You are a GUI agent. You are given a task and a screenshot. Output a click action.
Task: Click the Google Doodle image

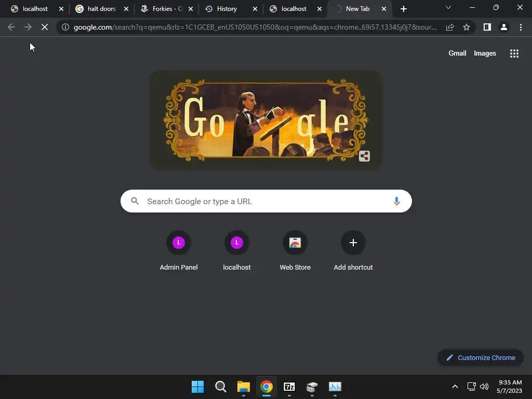[x=265, y=120]
